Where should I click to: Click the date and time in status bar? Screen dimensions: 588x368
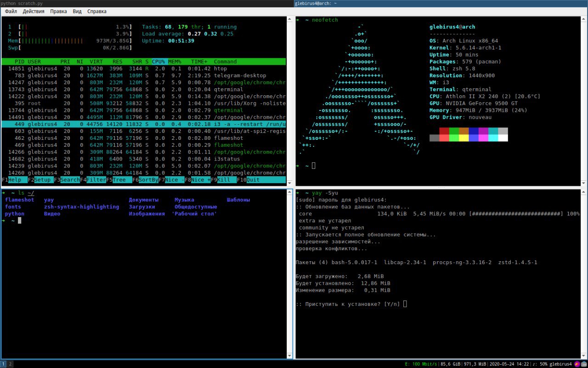click(509, 364)
